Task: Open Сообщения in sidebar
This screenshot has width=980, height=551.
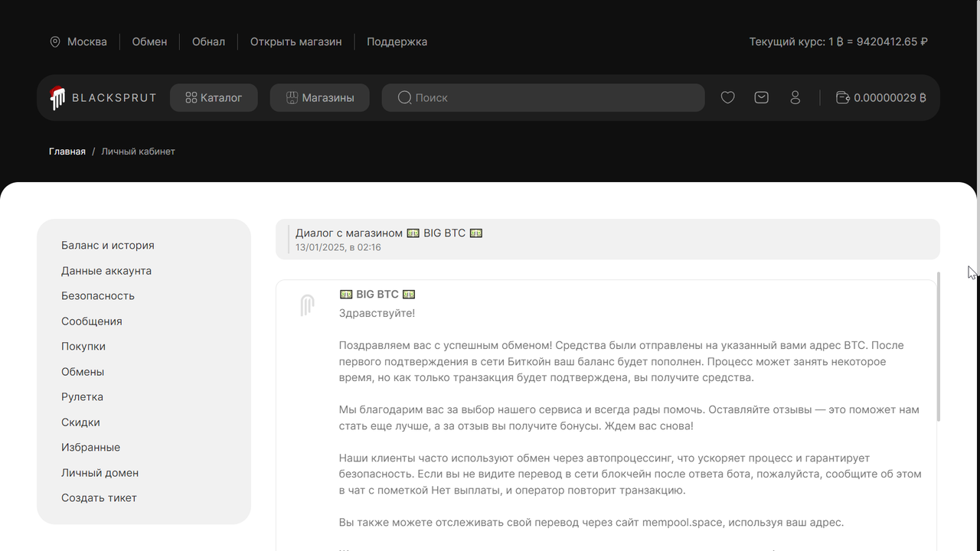Action: pos(92,321)
